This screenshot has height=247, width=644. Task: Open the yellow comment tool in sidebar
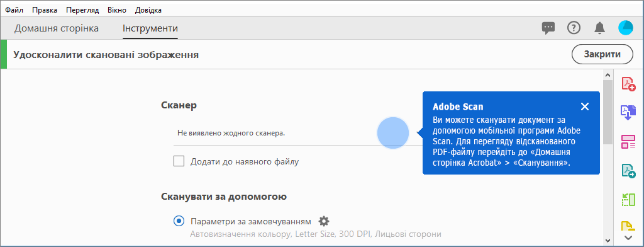coord(628,226)
